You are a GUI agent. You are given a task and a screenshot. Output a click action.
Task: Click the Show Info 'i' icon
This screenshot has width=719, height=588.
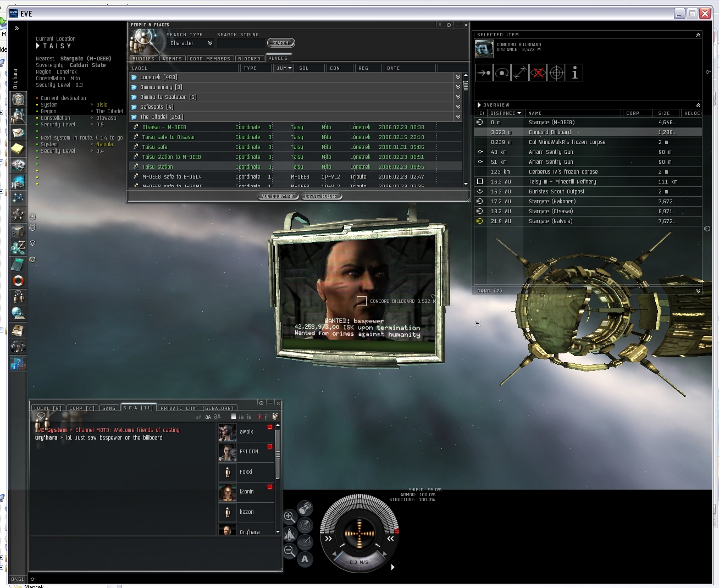click(x=574, y=73)
